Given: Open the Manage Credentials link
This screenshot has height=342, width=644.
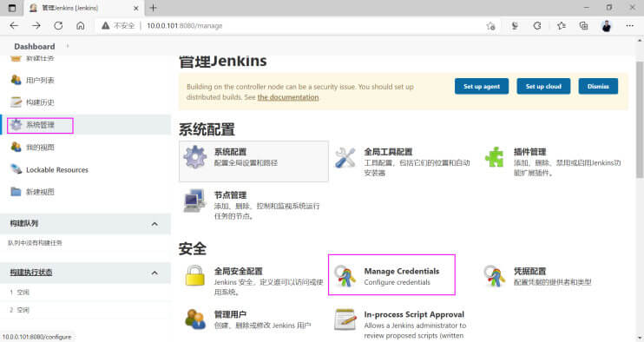Looking at the screenshot, I should pyautogui.click(x=401, y=271).
